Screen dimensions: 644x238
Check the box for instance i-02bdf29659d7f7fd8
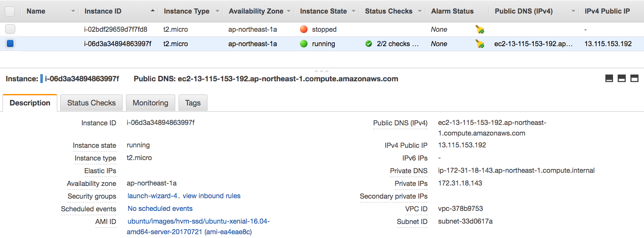[x=10, y=29]
